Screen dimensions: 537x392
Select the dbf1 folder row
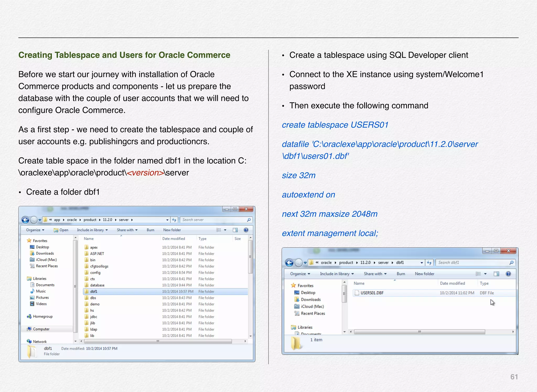point(165,291)
